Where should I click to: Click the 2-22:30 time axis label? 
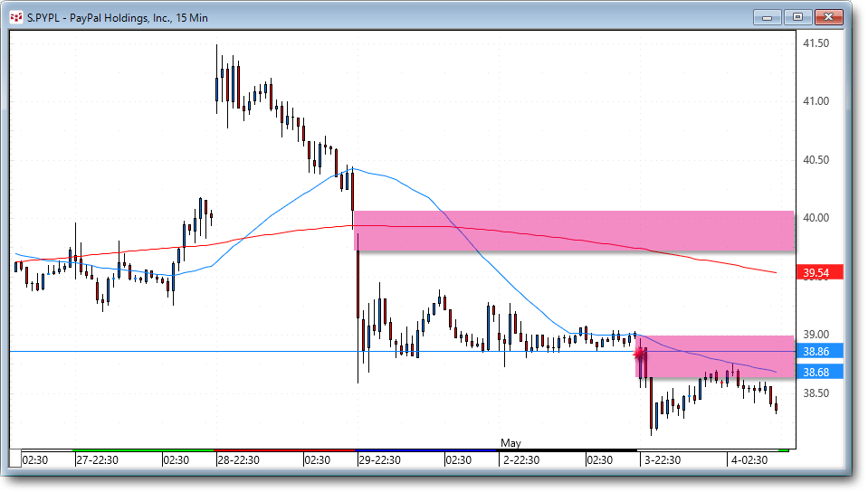521,460
